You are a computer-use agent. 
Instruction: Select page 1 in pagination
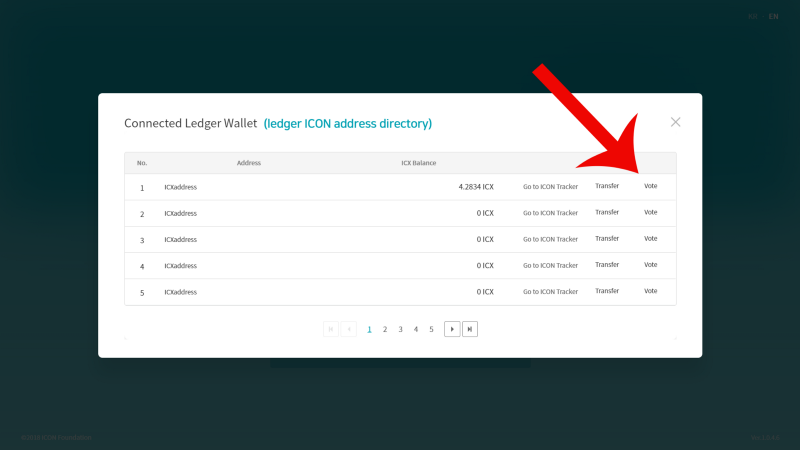point(369,330)
